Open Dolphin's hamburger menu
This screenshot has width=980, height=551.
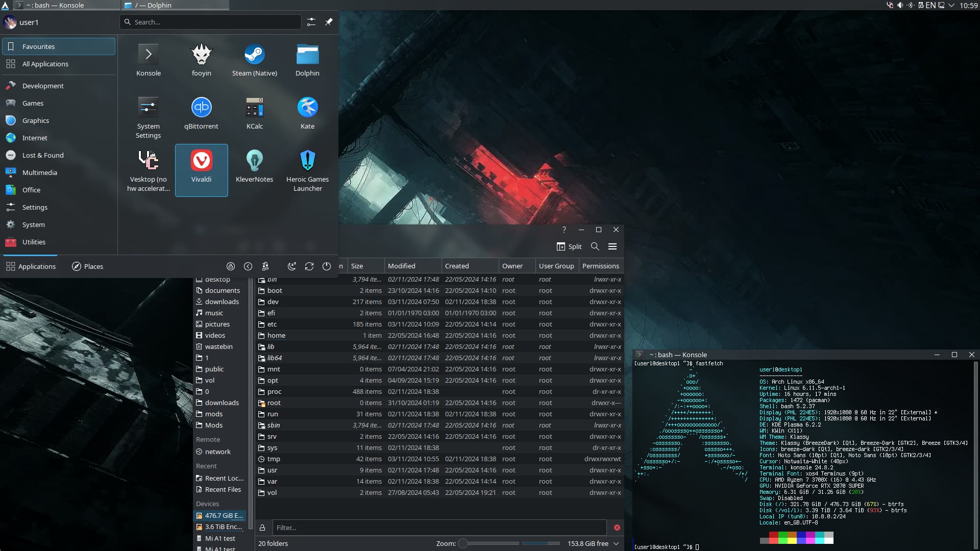[x=612, y=246]
